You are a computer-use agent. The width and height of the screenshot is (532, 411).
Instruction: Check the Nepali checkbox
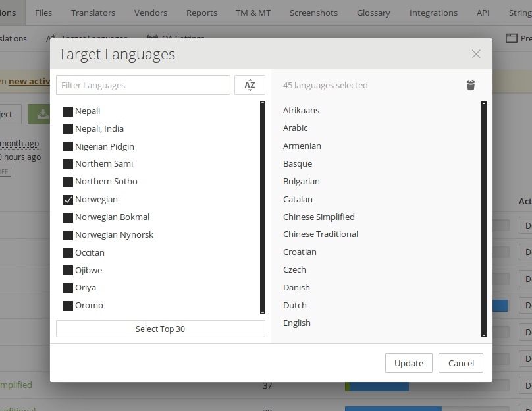click(68, 111)
